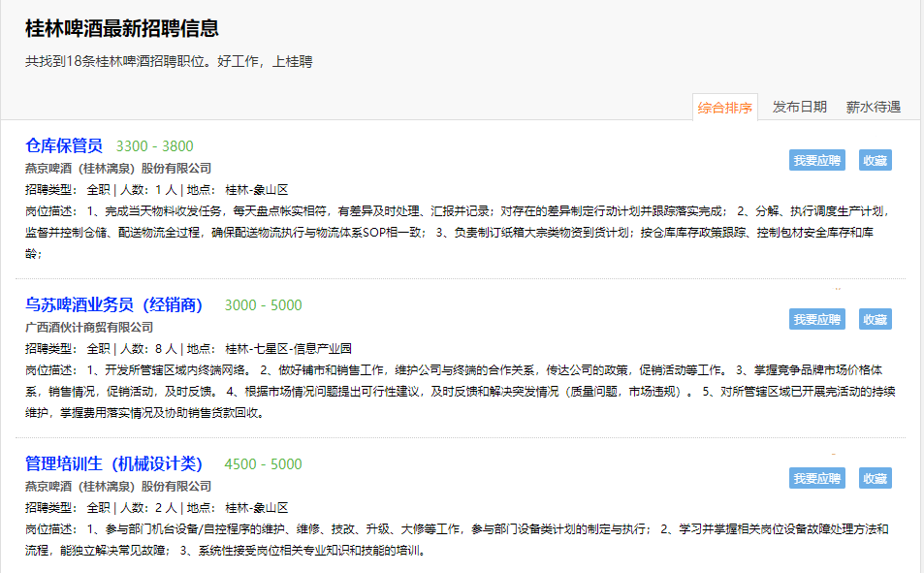
Task: Bookmark the 管理培训生 job with 收藏
Action: [x=875, y=479]
